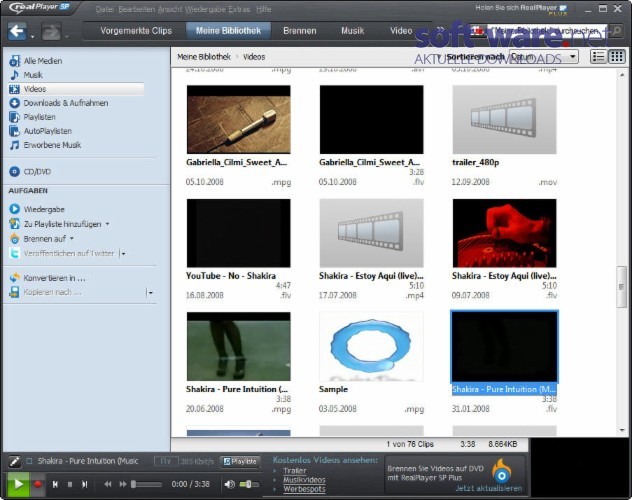Select the Musik library icon
The height and width of the screenshot is (500, 632).
[x=15, y=75]
